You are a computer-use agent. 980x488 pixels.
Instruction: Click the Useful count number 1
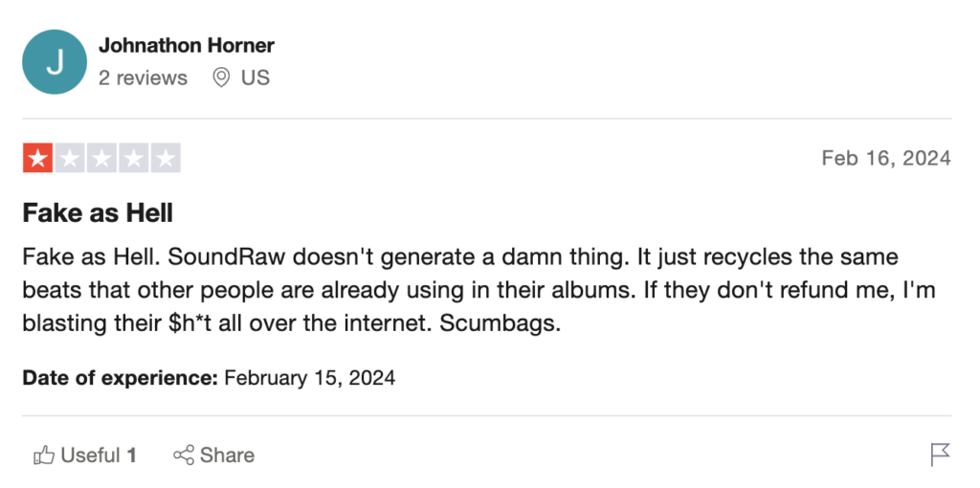(132, 455)
